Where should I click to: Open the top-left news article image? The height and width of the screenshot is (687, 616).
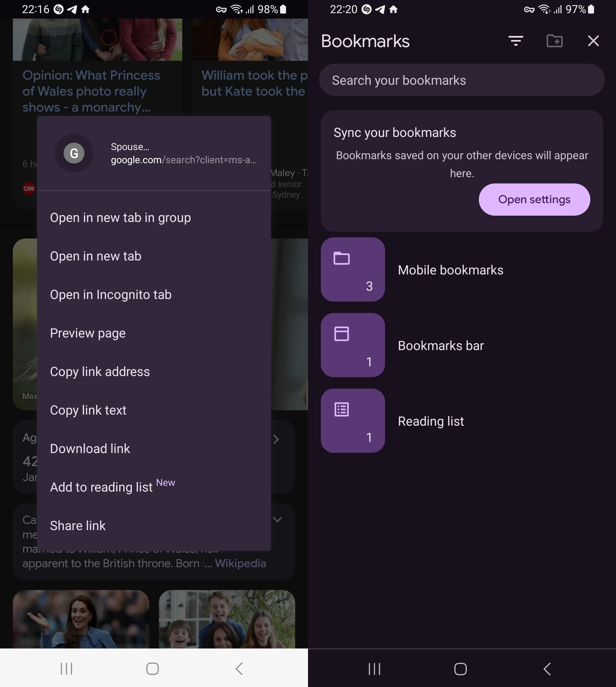(98, 40)
